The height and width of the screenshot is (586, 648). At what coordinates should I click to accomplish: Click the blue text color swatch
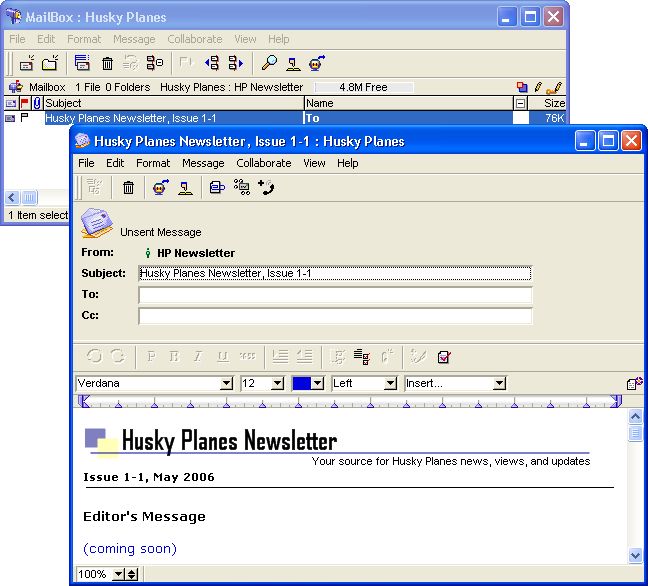[x=302, y=383]
